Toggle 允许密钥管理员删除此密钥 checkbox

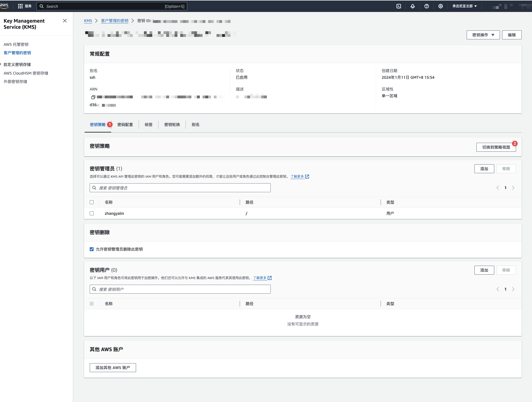(92, 249)
